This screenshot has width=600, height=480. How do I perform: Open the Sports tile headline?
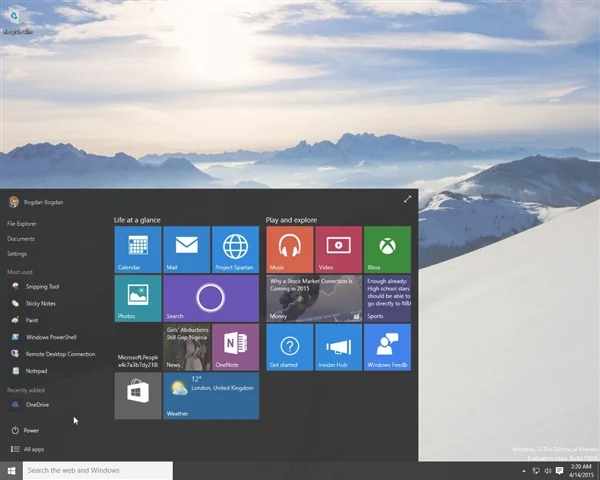click(387, 298)
